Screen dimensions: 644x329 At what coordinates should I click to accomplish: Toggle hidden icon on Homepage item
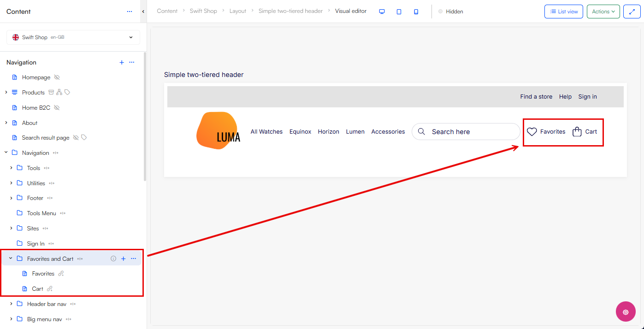57,77
